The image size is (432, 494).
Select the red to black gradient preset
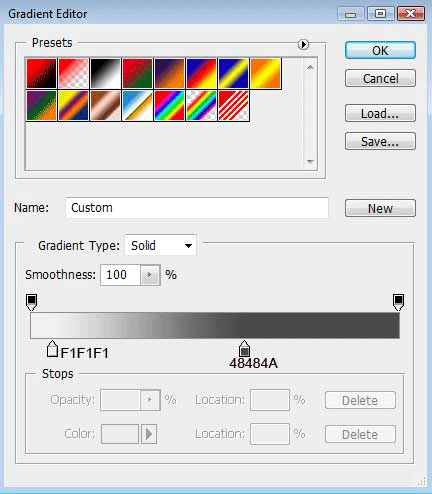pyautogui.click(x=42, y=73)
